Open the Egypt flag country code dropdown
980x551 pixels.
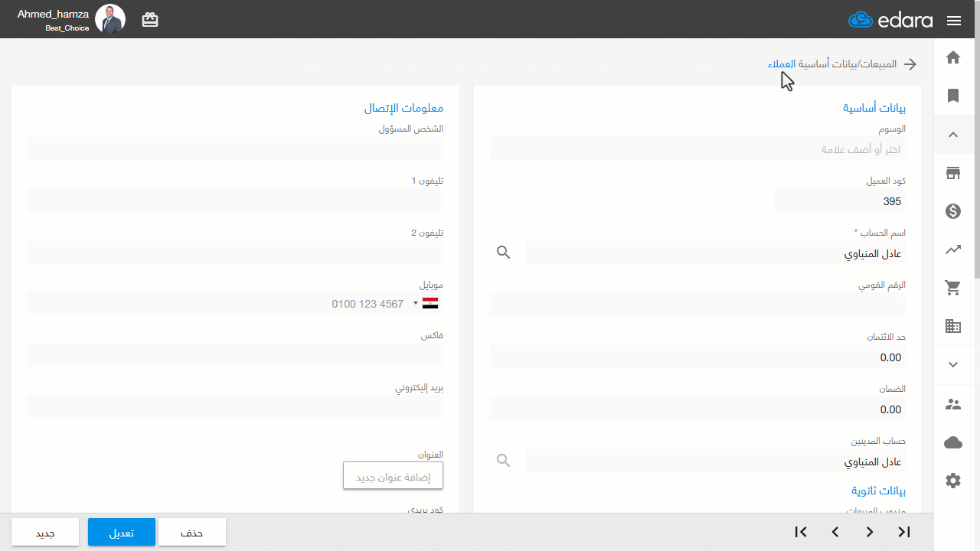pos(427,304)
